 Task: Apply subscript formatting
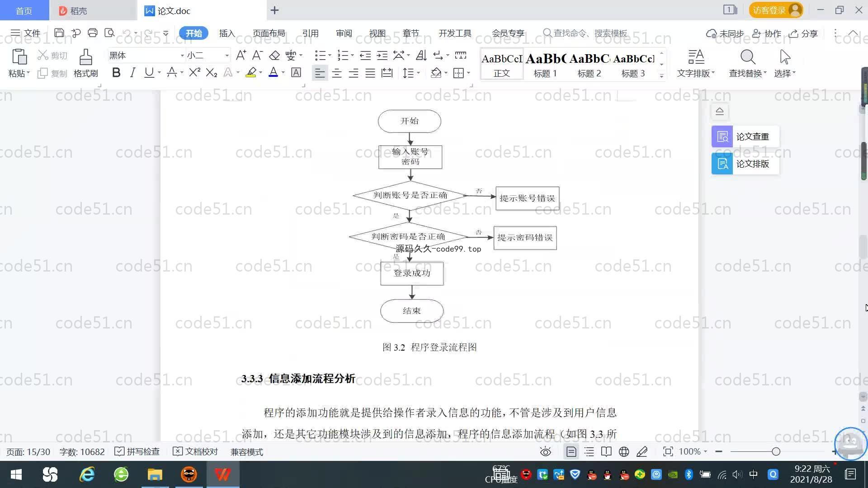tap(212, 72)
